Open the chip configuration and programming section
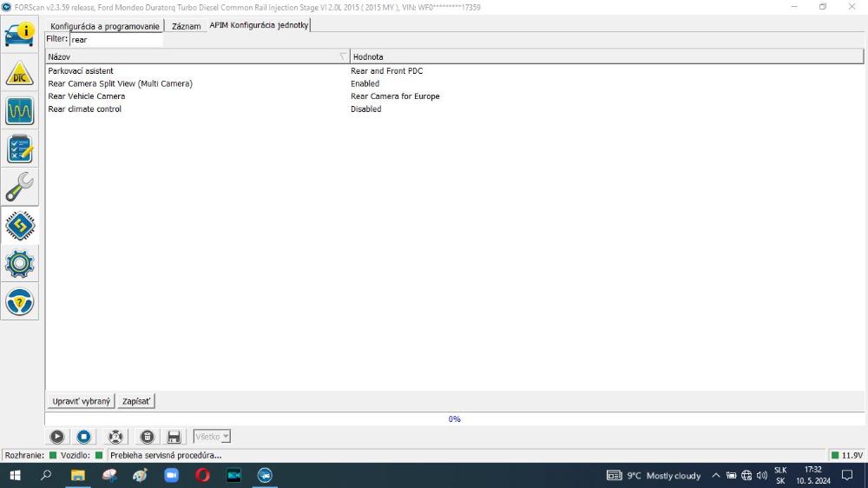This screenshot has height=488, width=868. [20, 226]
